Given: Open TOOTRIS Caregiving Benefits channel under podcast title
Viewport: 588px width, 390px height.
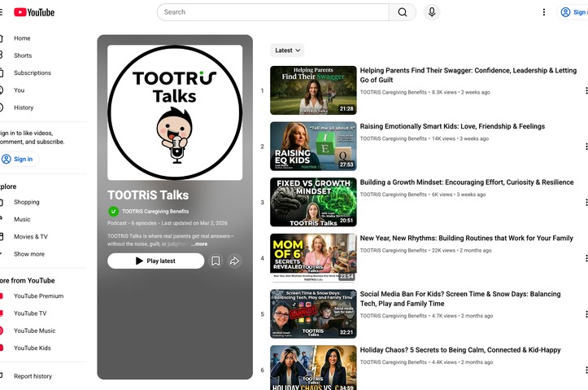Looking at the screenshot, I should coord(155,212).
